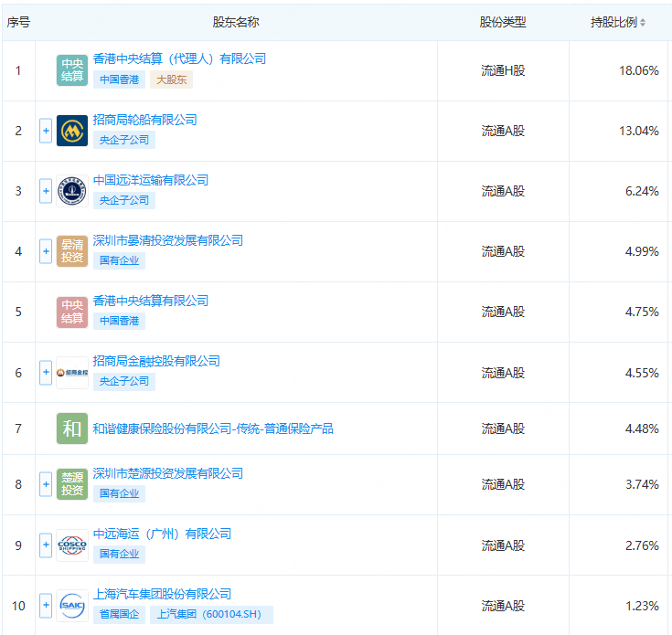Open 香港中央结算（代理人）有限公司 link

(179, 58)
